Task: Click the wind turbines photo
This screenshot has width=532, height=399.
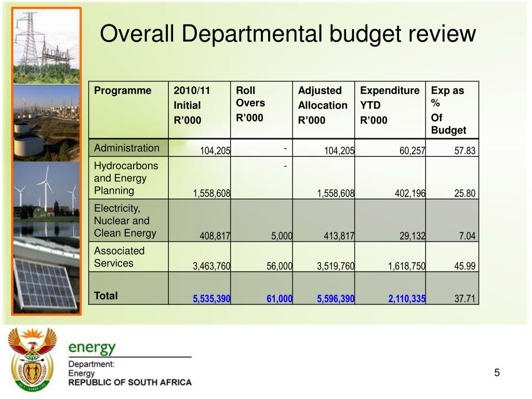Action: click(46, 199)
